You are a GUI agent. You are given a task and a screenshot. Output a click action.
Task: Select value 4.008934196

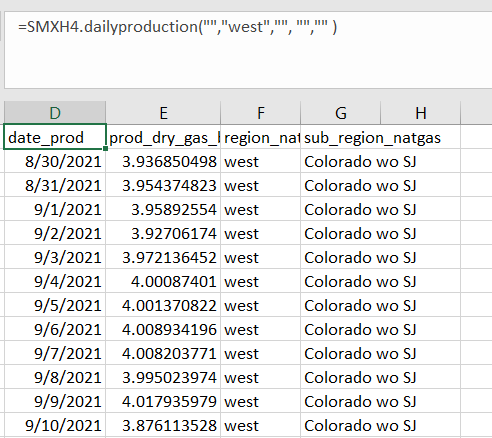click(163, 329)
